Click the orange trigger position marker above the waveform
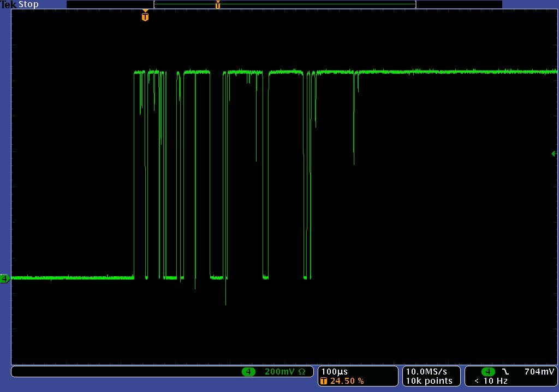 pyautogui.click(x=145, y=16)
